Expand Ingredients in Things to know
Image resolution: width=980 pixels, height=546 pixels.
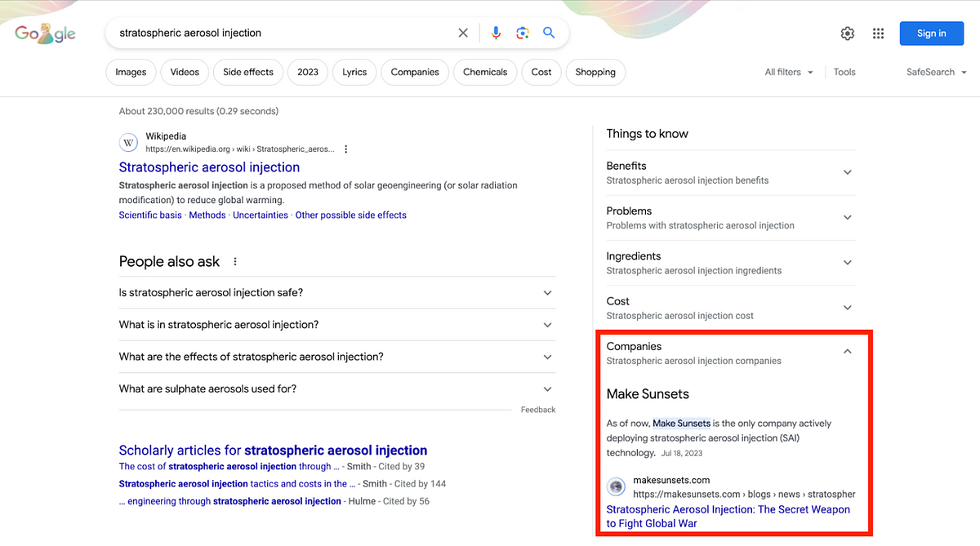click(x=731, y=263)
